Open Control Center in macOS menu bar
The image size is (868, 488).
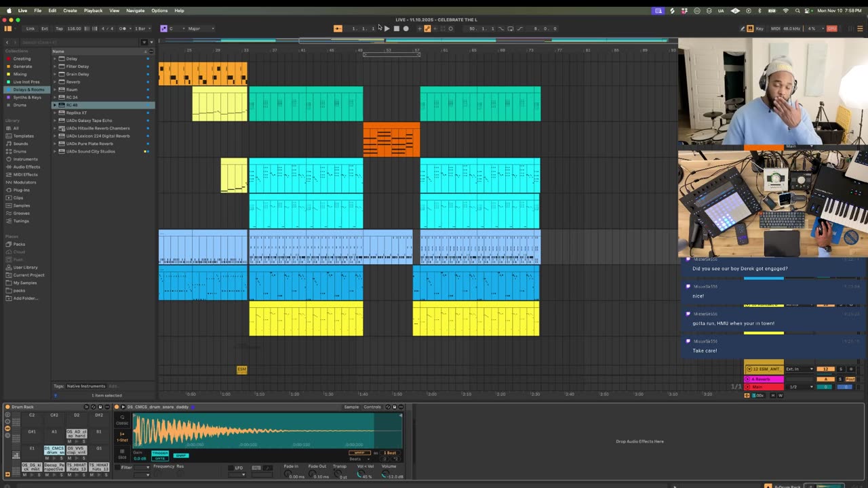808,10
